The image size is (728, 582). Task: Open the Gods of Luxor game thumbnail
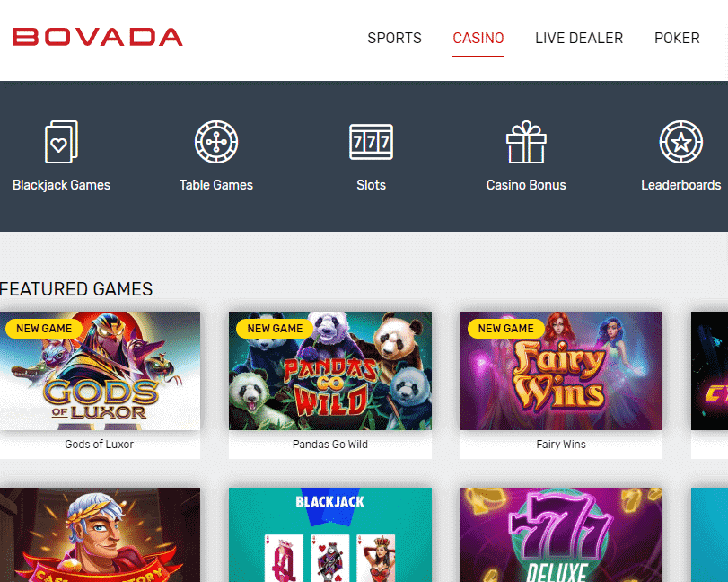tap(100, 371)
